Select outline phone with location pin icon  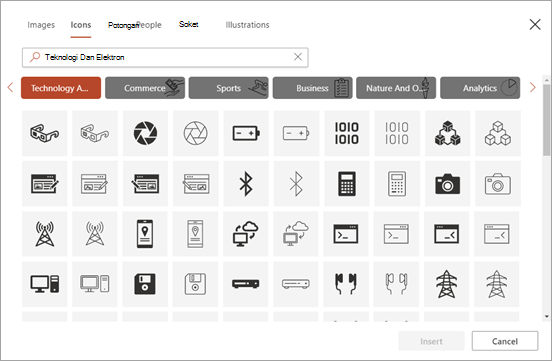point(195,234)
